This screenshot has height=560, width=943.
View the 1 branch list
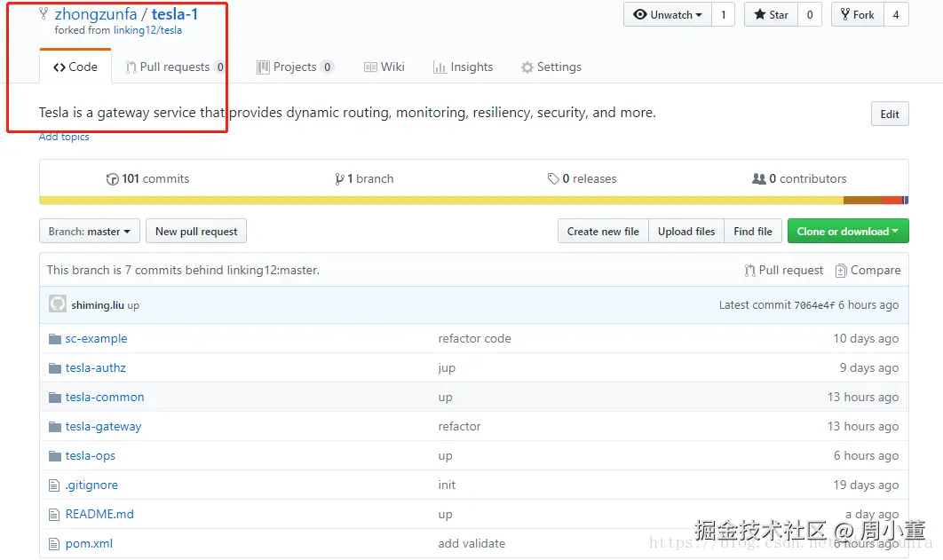364,178
